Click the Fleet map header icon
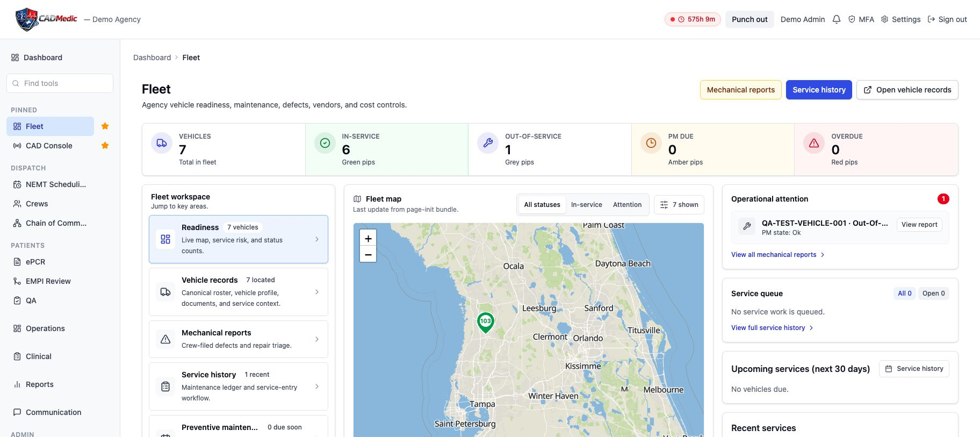This screenshot has height=437, width=980. coord(357,199)
